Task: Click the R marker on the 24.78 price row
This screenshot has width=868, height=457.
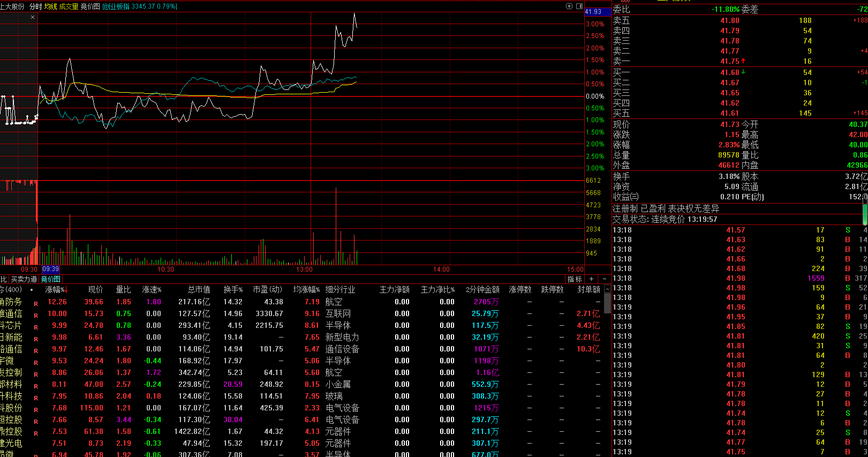Action: pyautogui.click(x=36, y=327)
